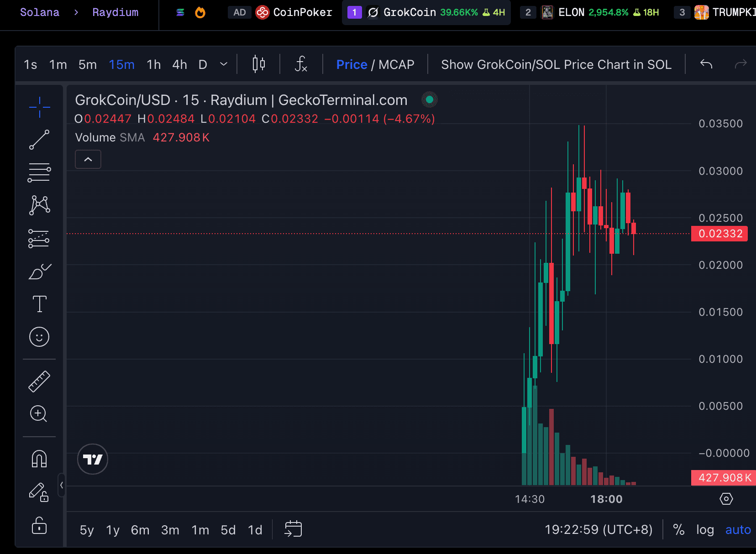Navigate back to Solana via breadcrumb
The image size is (756, 554).
(x=39, y=12)
